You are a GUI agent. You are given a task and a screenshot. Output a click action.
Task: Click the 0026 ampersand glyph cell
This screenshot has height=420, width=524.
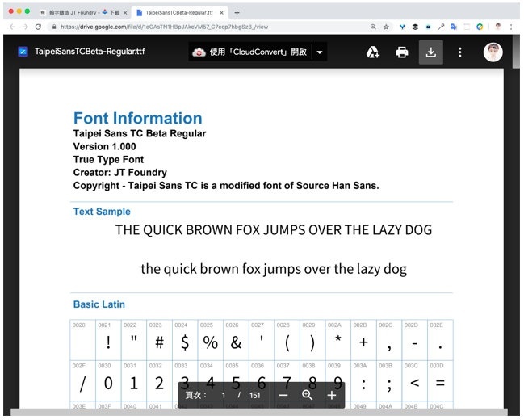tap(236, 340)
